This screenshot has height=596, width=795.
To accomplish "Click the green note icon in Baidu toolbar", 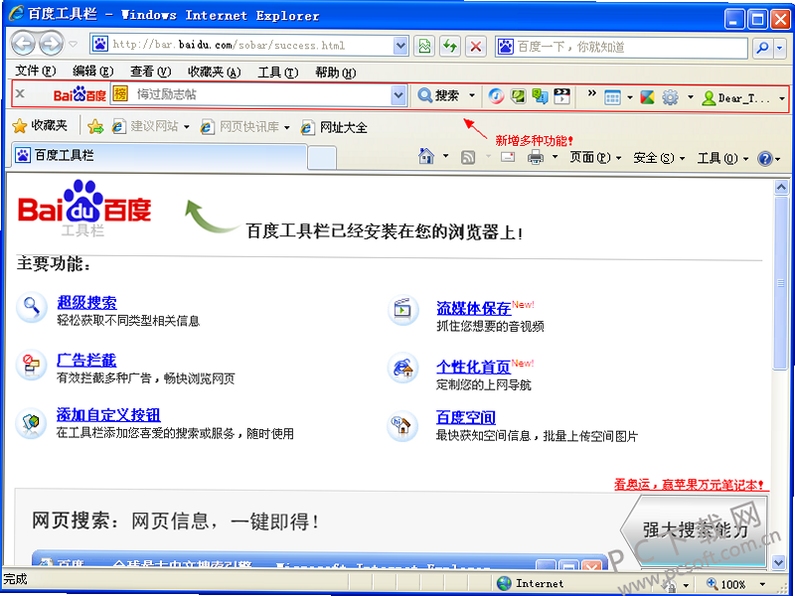I will (x=518, y=96).
